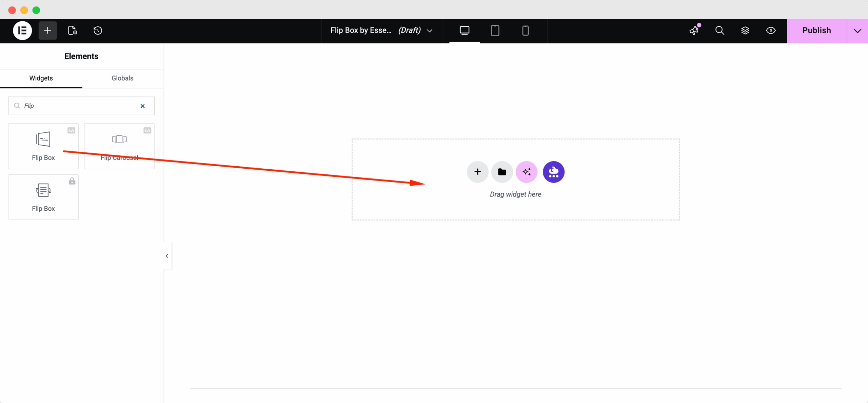Click the purple cloud templates icon
The height and width of the screenshot is (403, 868).
(553, 172)
